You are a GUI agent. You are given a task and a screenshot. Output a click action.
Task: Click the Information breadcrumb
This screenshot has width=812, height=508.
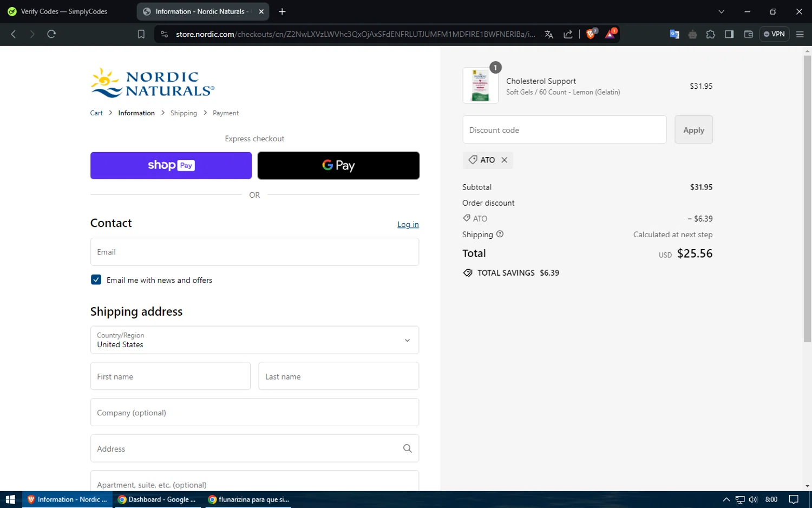pyautogui.click(x=136, y=113)
